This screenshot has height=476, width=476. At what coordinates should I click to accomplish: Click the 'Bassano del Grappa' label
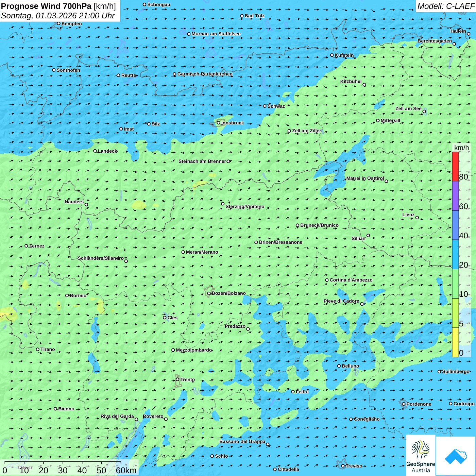pos(242,441)
